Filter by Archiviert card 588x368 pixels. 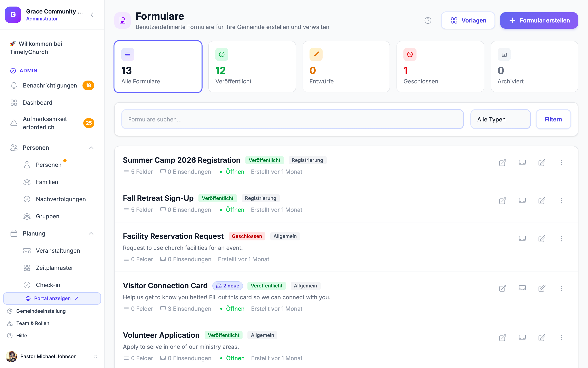click(534, 67)
